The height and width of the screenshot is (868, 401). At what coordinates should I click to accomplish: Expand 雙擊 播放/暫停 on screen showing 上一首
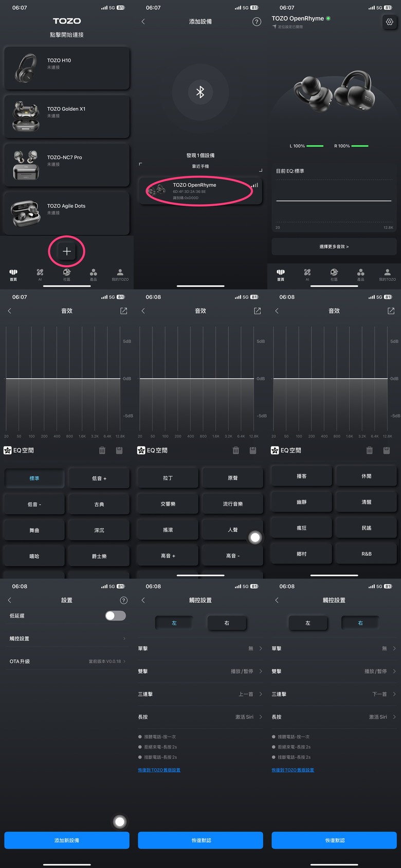coord(200,671)
